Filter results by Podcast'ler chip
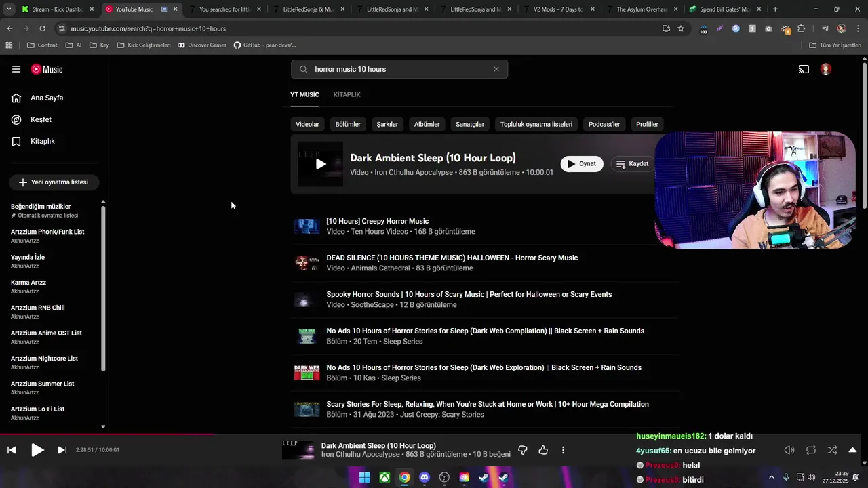Screen dimensions: 868x488 pos(604,124)
